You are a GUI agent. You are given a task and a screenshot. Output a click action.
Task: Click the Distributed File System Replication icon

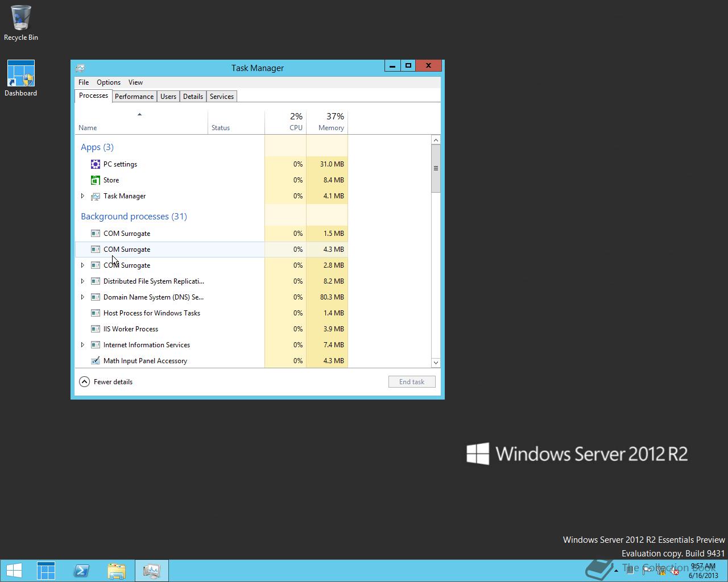(96, 281)
